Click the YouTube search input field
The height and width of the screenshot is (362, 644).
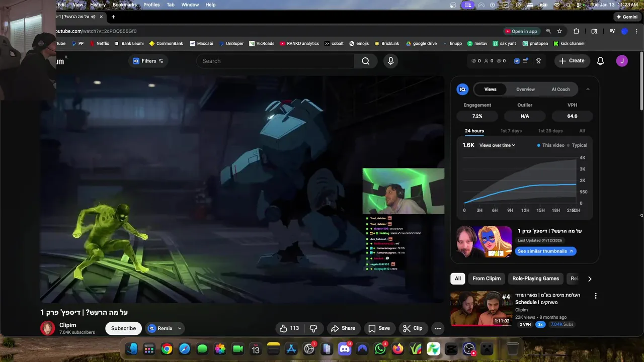275,61
